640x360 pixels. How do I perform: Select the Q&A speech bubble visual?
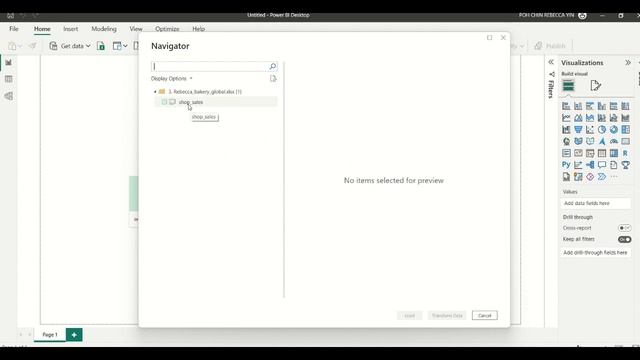(602, 165)
